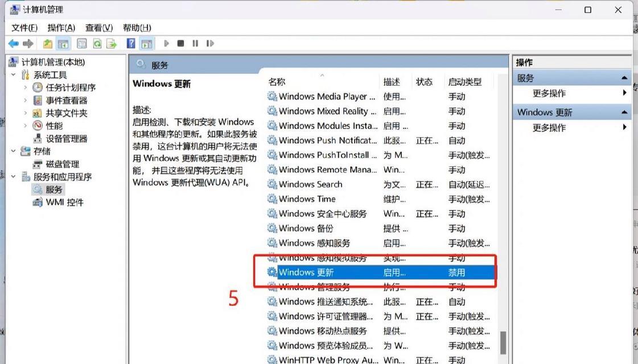
Task: Expand the 性能 tree node chevron
Action: pyautogui.click(x=25, y=126)
